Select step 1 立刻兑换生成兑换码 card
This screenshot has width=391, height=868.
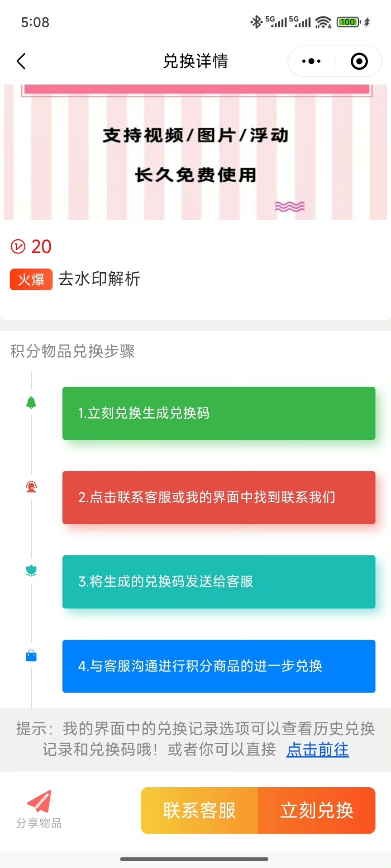(x=219, y=413)
